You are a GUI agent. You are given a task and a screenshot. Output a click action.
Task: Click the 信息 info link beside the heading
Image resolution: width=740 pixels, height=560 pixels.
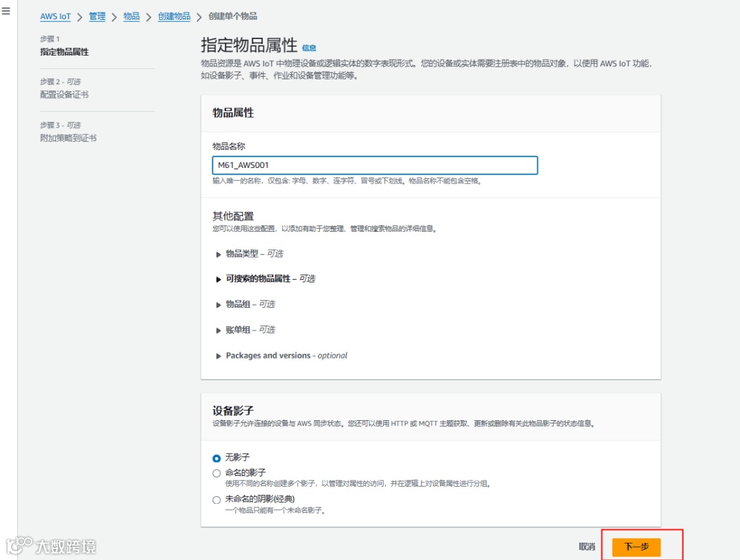tap(309, 48)
